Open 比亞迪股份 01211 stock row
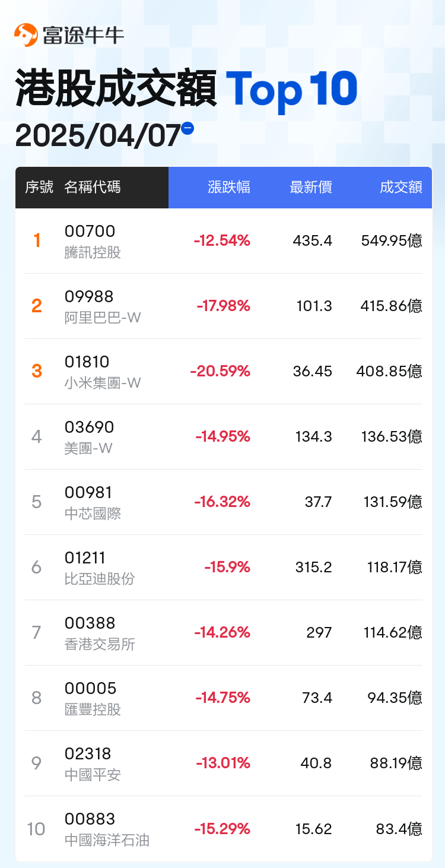 point(224,568)
